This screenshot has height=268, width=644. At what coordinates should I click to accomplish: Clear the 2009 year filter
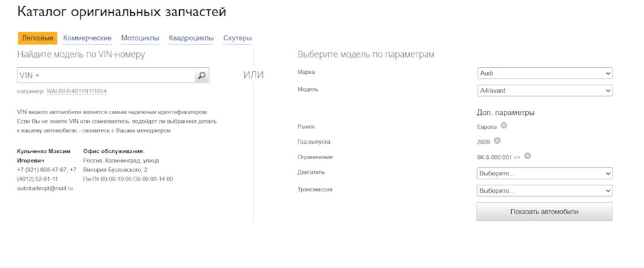[x=497, y=140]
